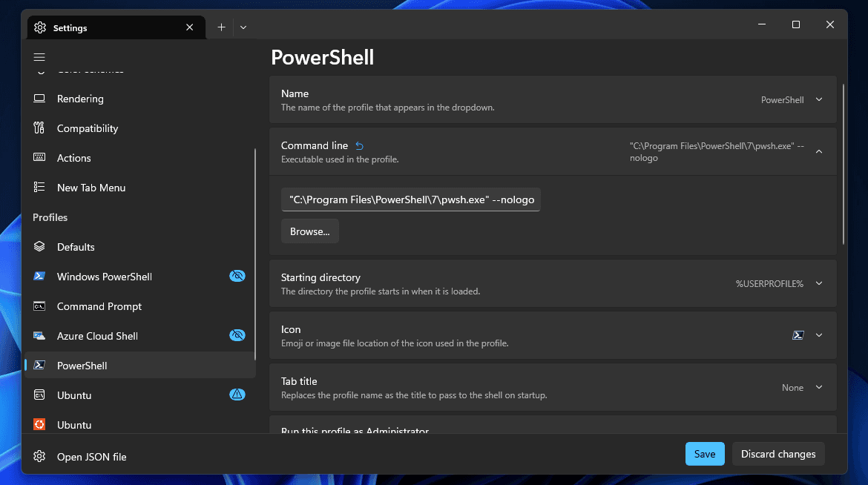Click the New Tab Menu list icon
Image resolution: width=868 pixels, height=485 pixels.
39,187
